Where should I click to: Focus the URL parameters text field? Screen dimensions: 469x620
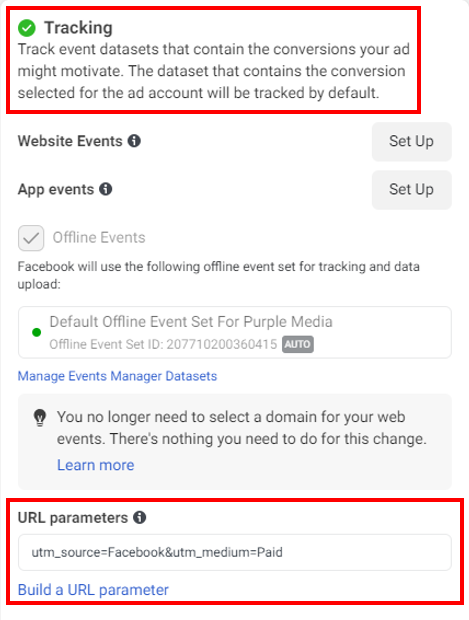pyautogui.click(x=235, y=552)
